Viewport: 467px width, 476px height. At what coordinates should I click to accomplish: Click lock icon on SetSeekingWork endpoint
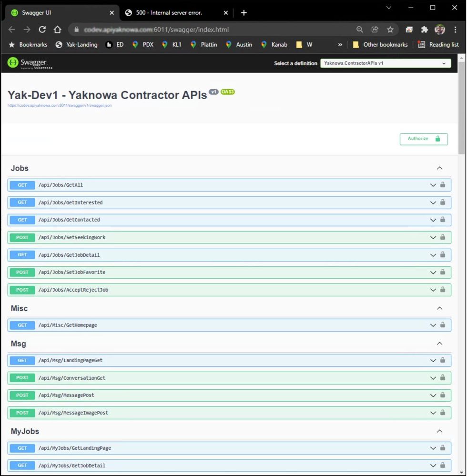click(443, 237)
